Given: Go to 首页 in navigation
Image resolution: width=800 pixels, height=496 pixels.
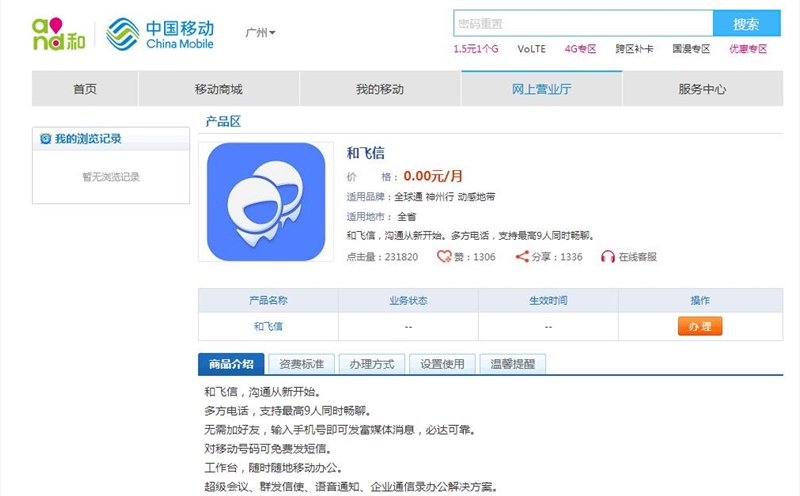Looking at the screenshot, I should coord(85,89).
